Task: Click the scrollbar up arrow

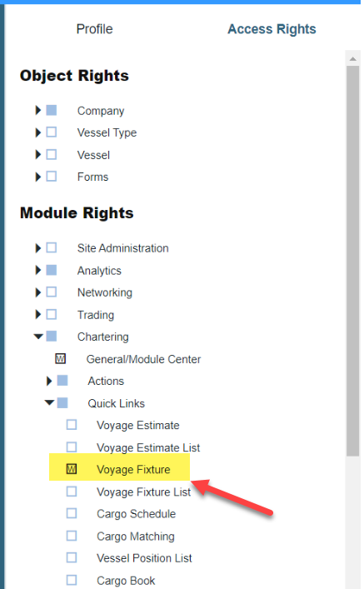Action: pyautogui.click(x=352, y=58)
